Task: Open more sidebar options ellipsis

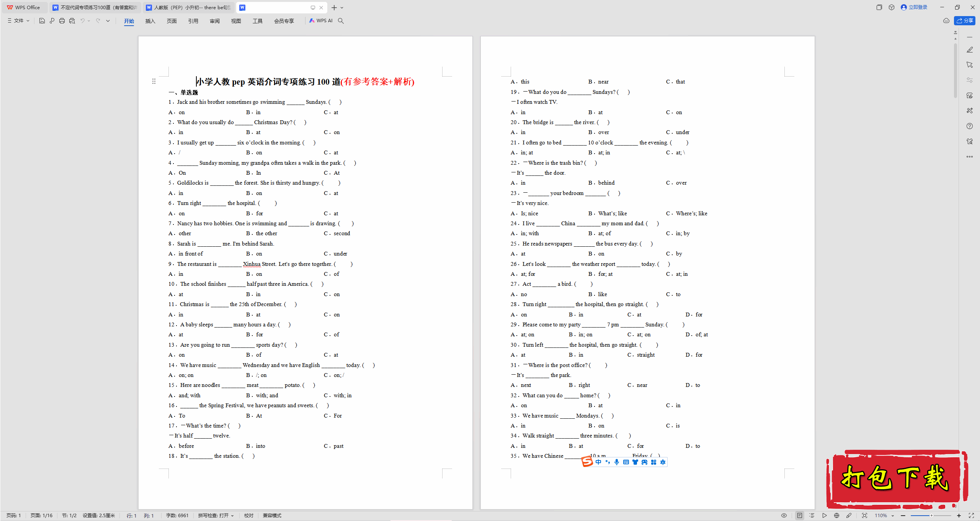Action: (x=970, y=157)
